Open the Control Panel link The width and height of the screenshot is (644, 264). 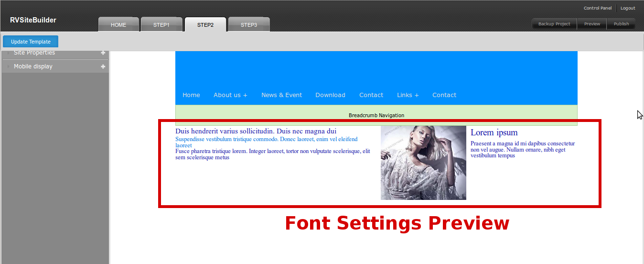pos(597,8)
